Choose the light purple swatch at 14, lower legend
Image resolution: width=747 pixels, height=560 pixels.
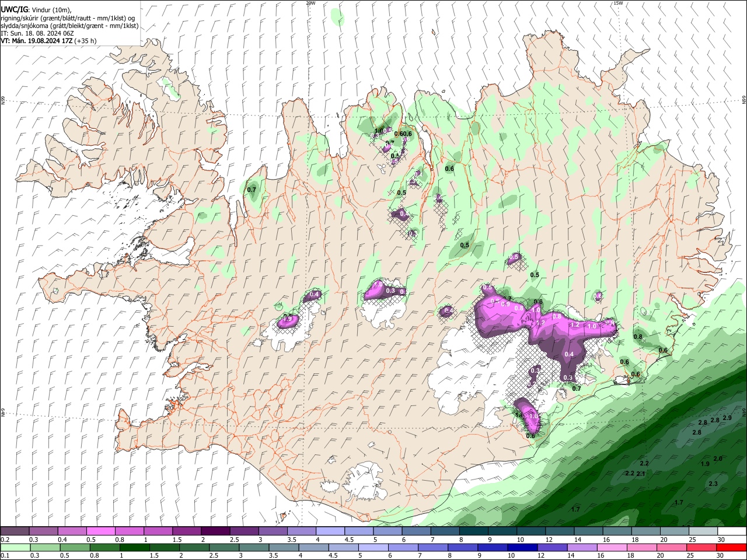click(582, 548)
